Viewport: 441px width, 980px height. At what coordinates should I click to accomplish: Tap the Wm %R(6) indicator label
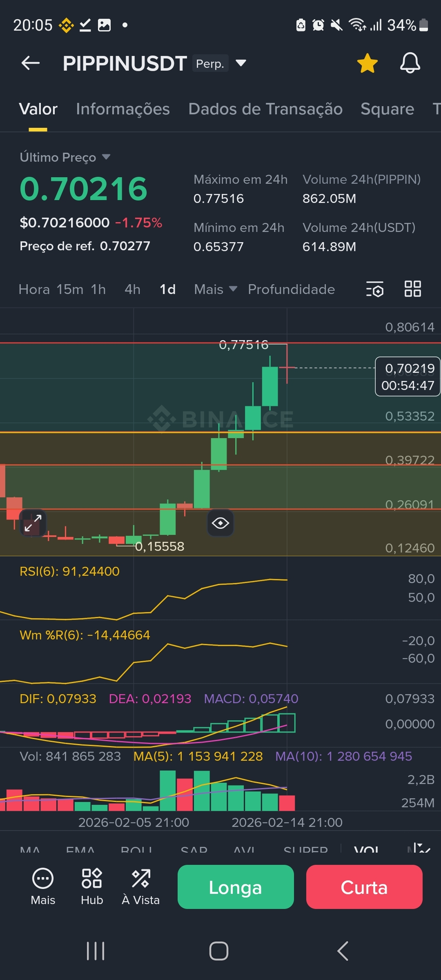coord(85,635)
